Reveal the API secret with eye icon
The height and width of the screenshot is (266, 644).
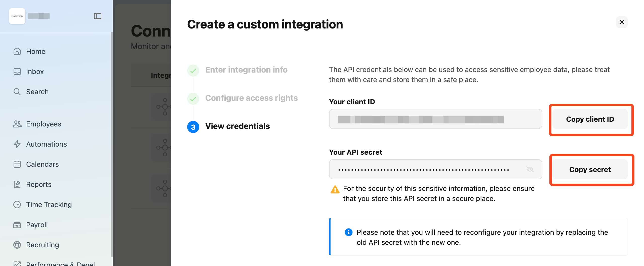coord(530,169)
